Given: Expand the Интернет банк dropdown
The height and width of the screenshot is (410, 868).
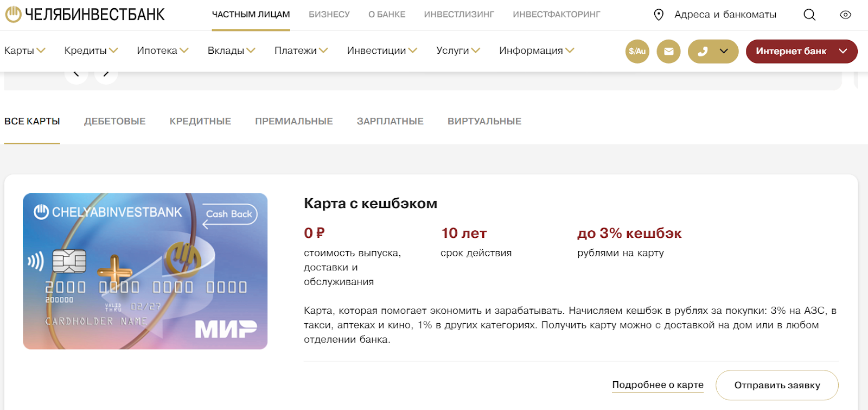Looking at the screenshot, I should pos(843,52).
